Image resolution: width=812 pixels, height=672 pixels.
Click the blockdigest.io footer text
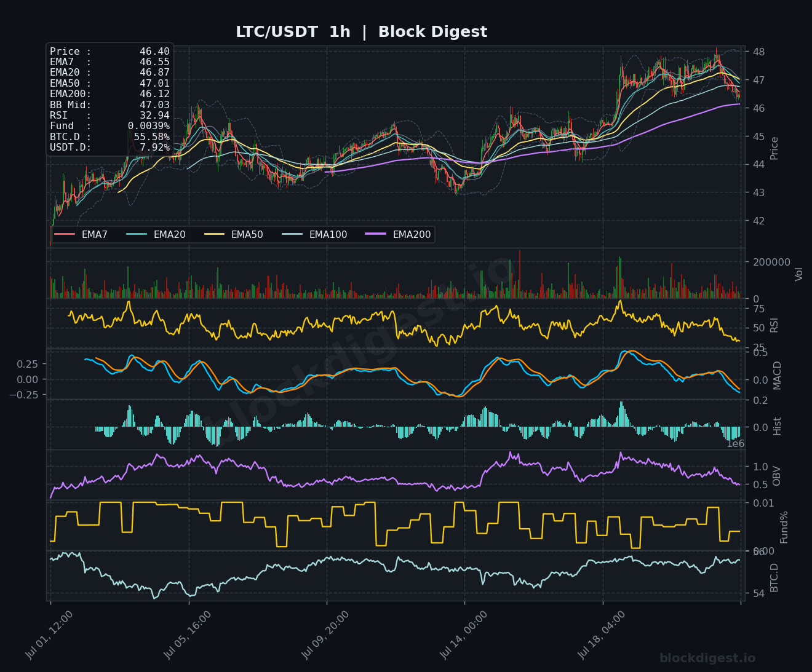tap(707, 658)
